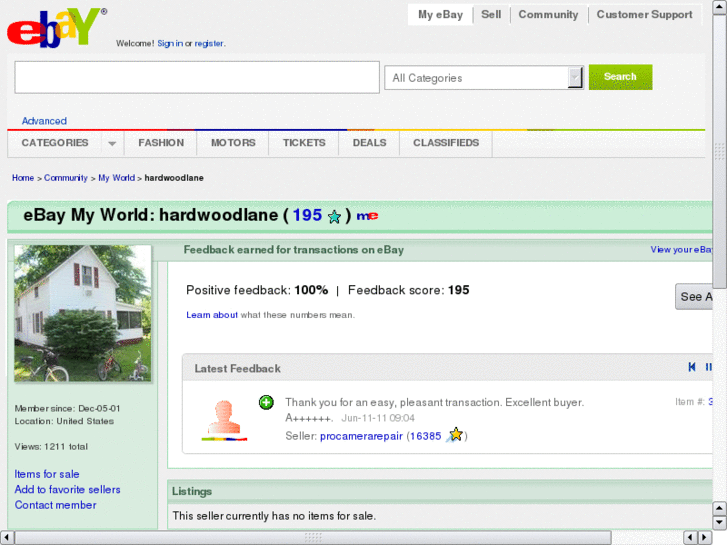Screen dimensions: 727x545
Task: Click the yellow star beside procamerarepair's score
Action: click(455, 435)
